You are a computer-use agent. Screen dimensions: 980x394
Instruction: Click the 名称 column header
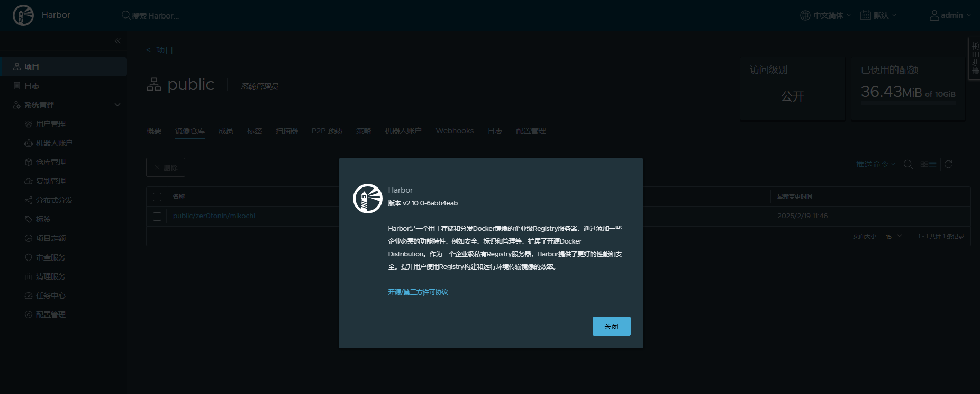179,196
